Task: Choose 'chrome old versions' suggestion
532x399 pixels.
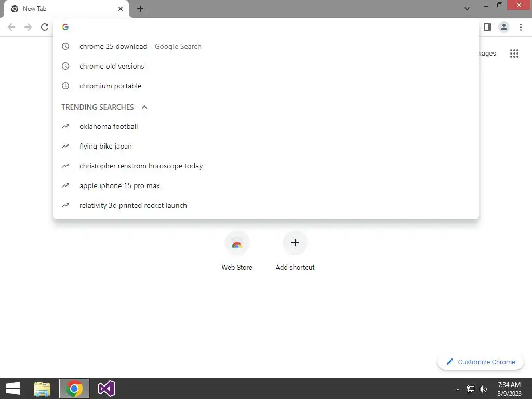Action: click(266, 66)
